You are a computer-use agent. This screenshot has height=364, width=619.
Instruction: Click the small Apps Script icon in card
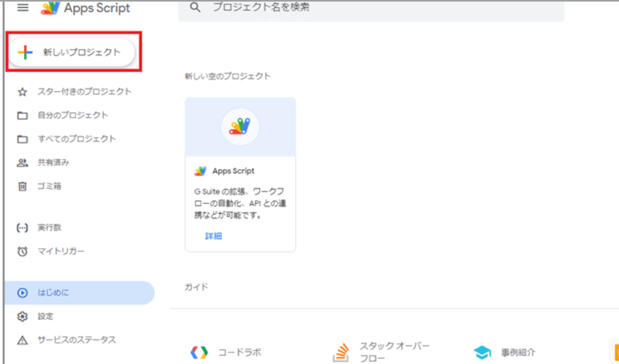coord(200,171)
